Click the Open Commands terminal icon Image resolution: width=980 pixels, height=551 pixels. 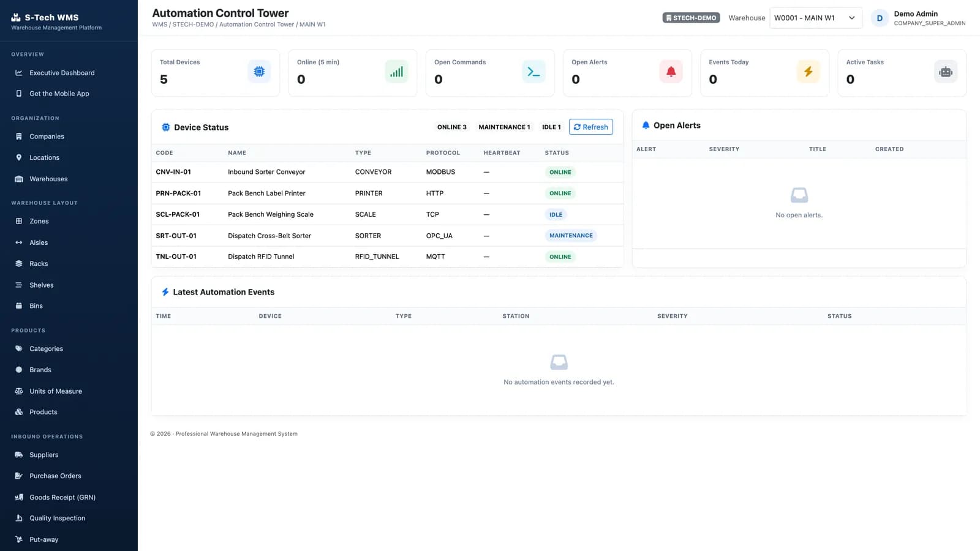[x=533, y=72]
